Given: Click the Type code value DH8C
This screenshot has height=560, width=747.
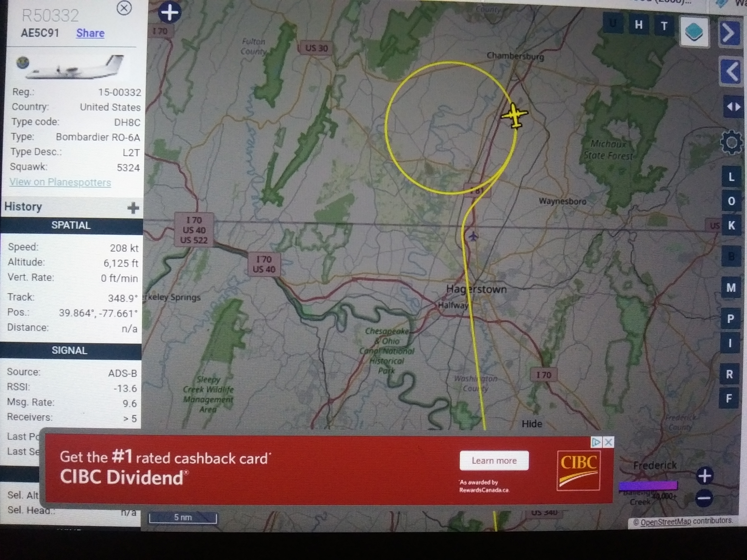Looking at the screenshot, I should point(127,123).
